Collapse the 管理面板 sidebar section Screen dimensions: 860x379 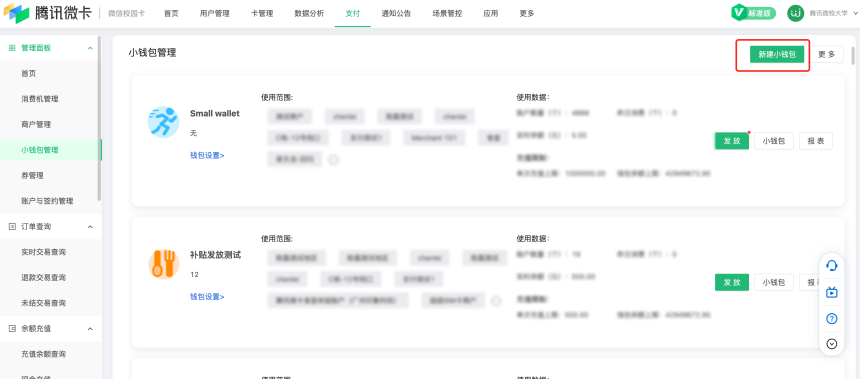point(90,48)
